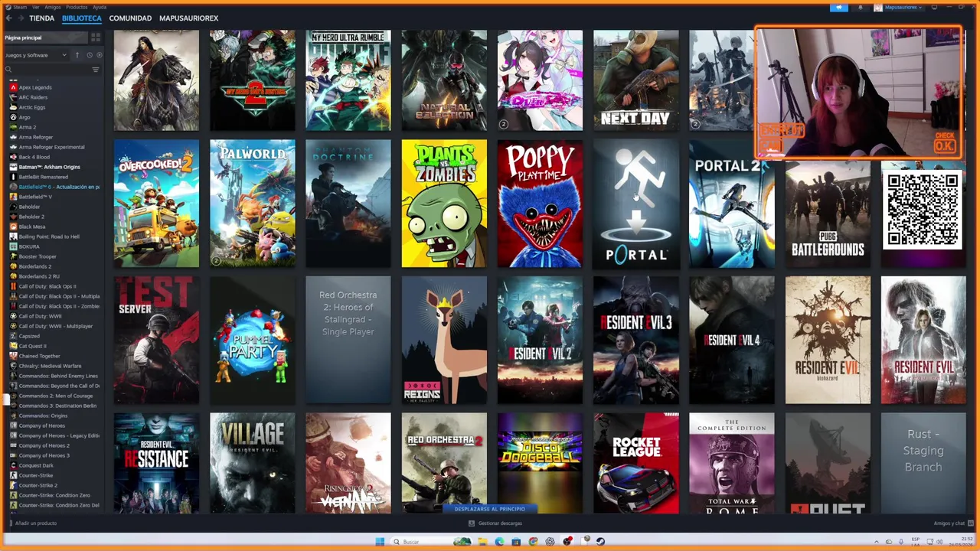Open File Explorer in the taskbar
Image resolution: width=980 pixels, height=551 pixels.
pyautogui.click(x=482, y=542)
